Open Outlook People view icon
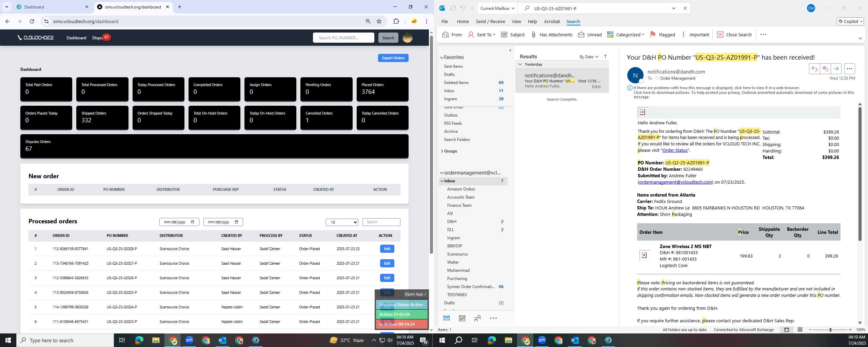 477,318
